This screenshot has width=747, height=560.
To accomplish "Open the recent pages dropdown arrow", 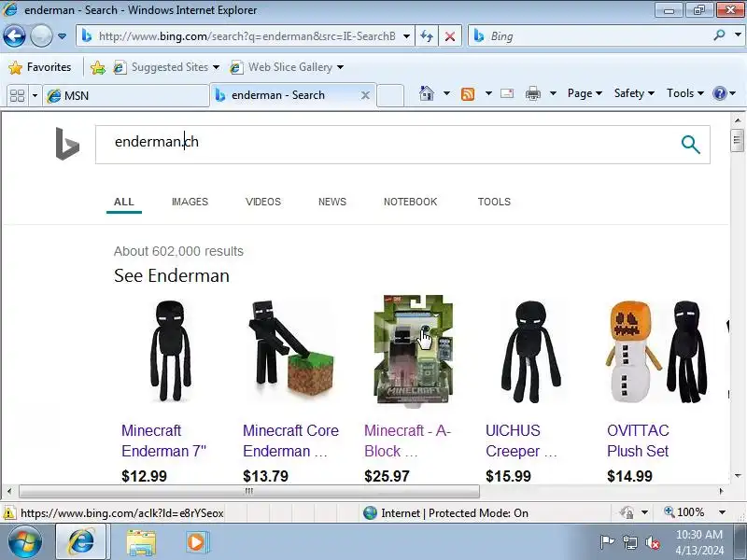I will click(x=62, y=36).
